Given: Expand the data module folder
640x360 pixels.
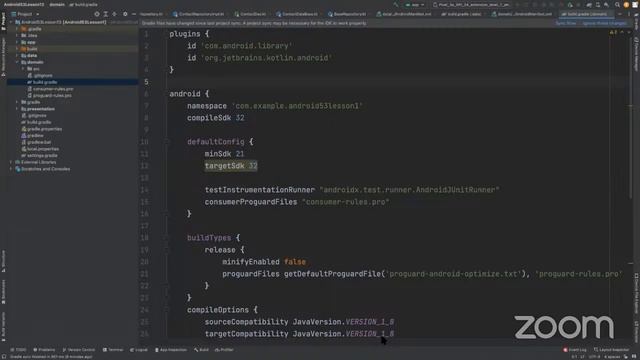Looking at the screenshot, I should pyautogui.click(x=17, y=56).
